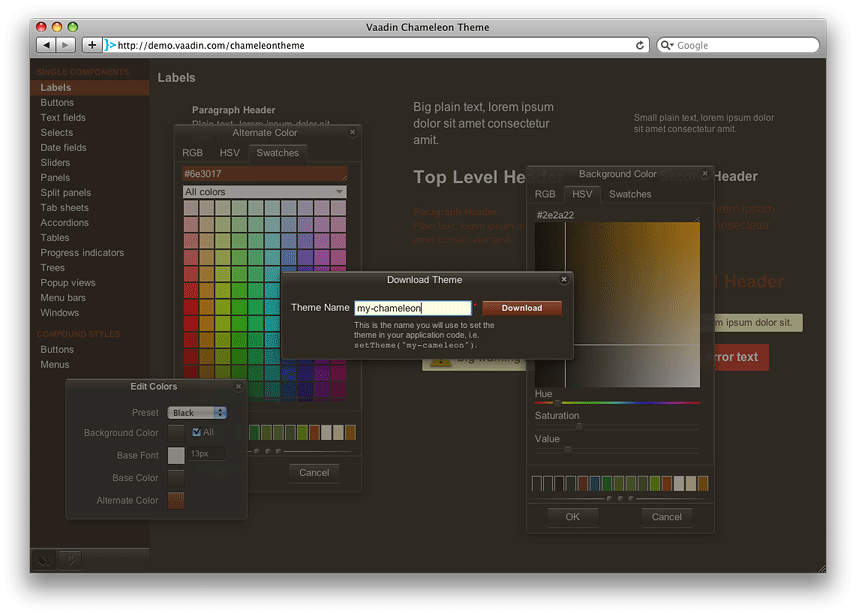The image size is (856, 614).
Task: Close the Alternate Color window
Action: pos(353,132)
